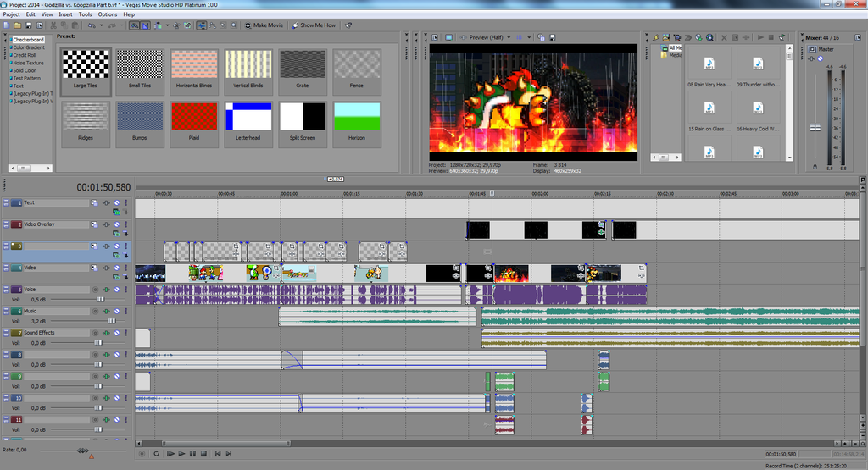868x470 pixels.
Task: Open the auto ripple mode dropdown arrow
Action: (167, 25)
